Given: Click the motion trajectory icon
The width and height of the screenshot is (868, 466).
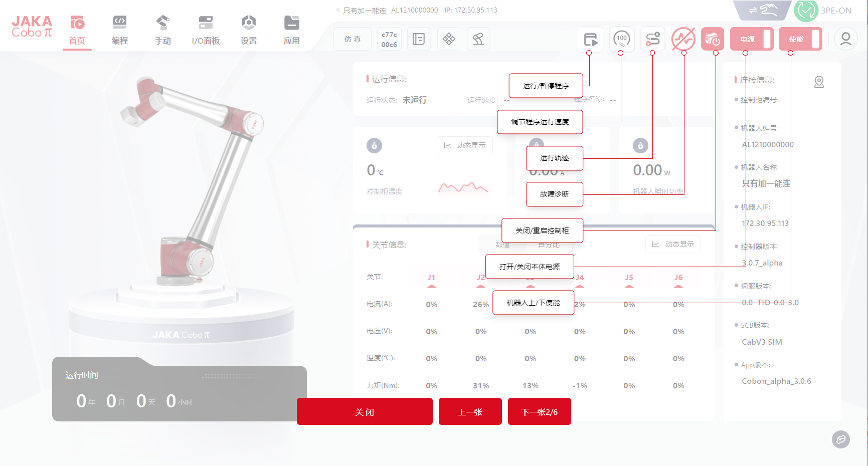Looking at the screenshot, I should click(652, 39).
